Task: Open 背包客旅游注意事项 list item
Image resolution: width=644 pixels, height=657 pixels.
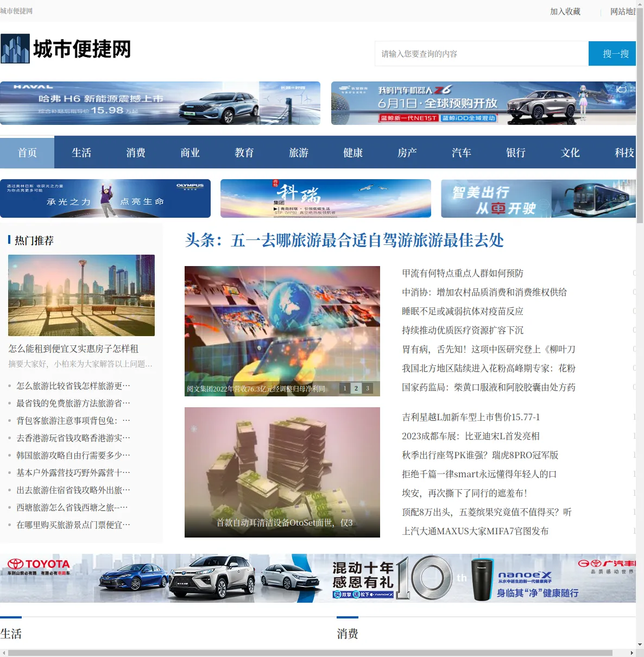Action: click(x=73, y=420)
